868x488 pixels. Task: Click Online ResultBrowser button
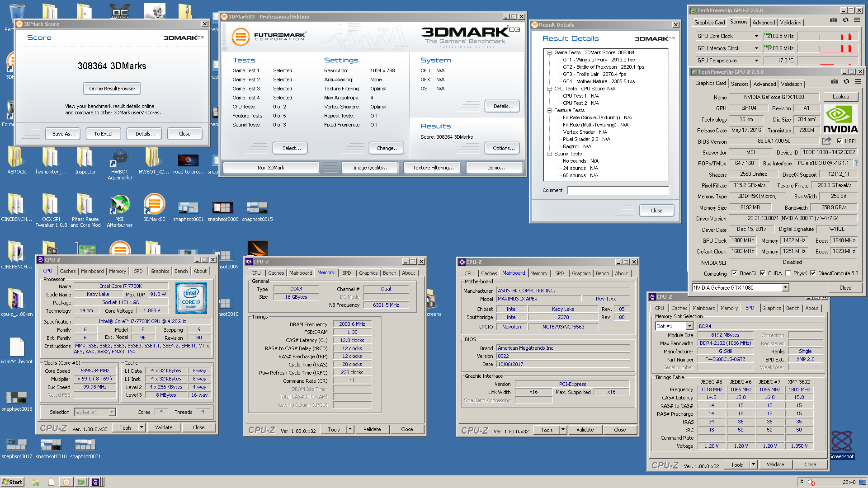coord(112,89)
